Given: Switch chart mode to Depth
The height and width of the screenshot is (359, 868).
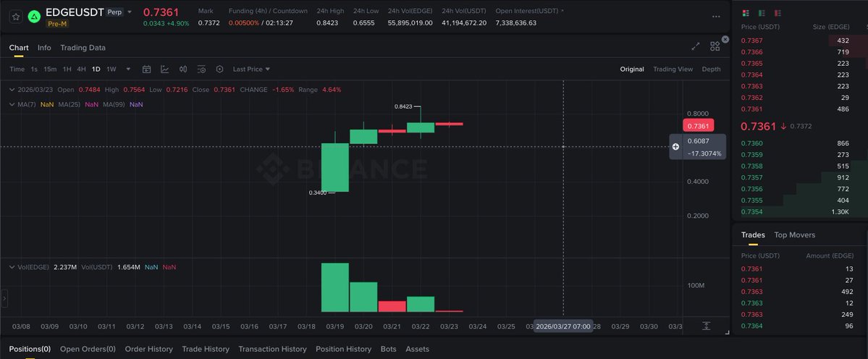Looking at the screenshot, I should [x=712, y=69].
